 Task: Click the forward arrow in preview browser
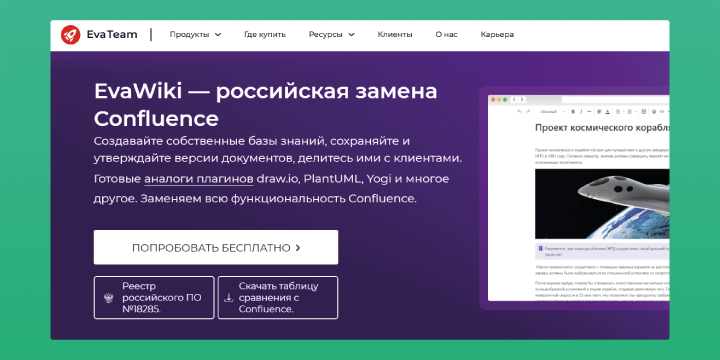(522, 100)
